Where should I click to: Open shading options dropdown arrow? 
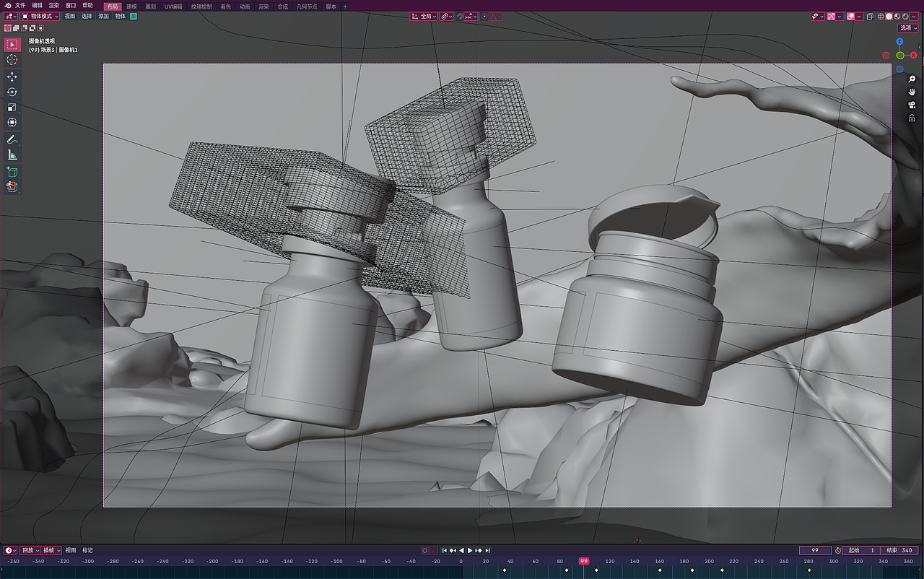914,16
